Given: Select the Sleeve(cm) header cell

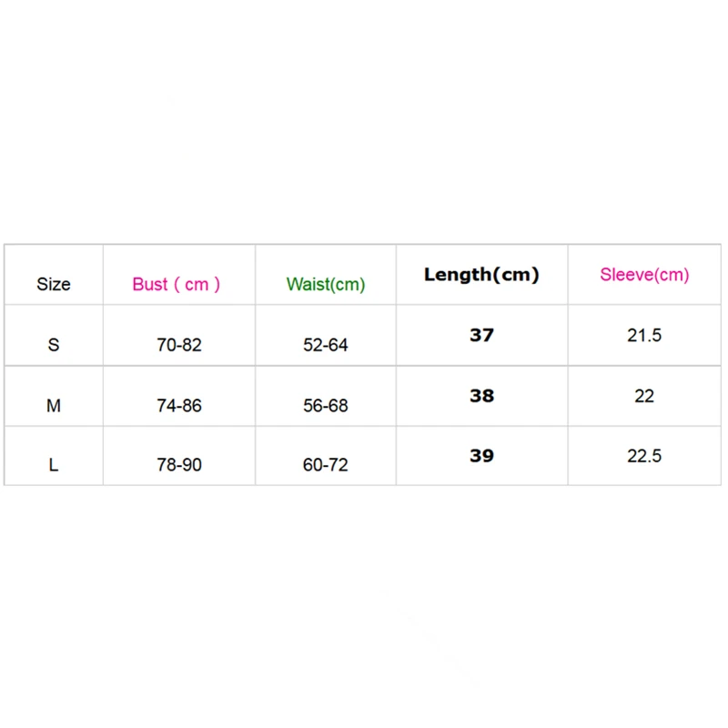Looking at the screenshot, I should pyautogui.click(x=644, y=275).
